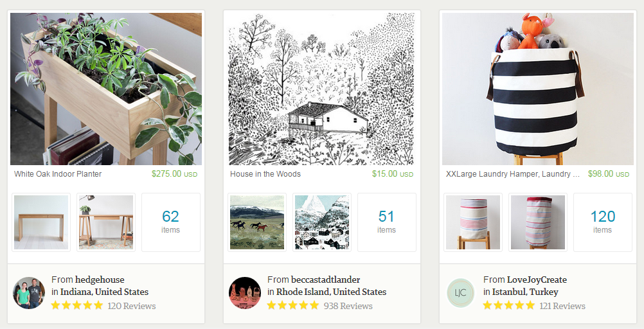Click hedgehouse five-star rating
The width and height of the screenshot is (644, 329).
point(76,306)
